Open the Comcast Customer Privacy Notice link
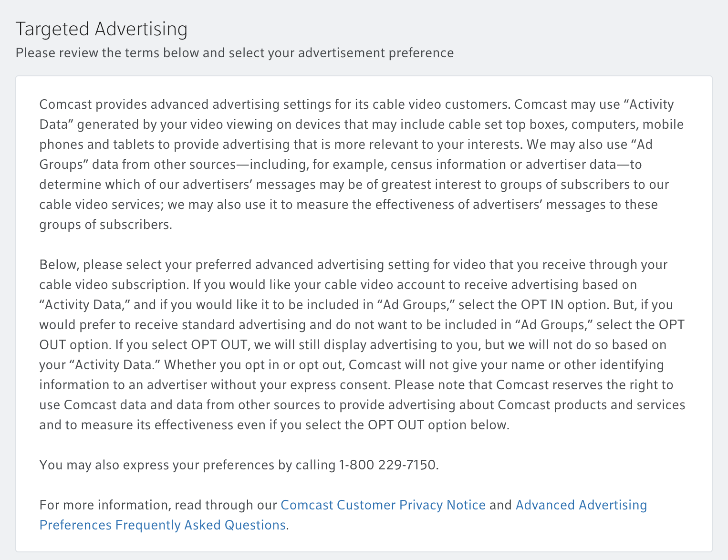 point(383,505)
